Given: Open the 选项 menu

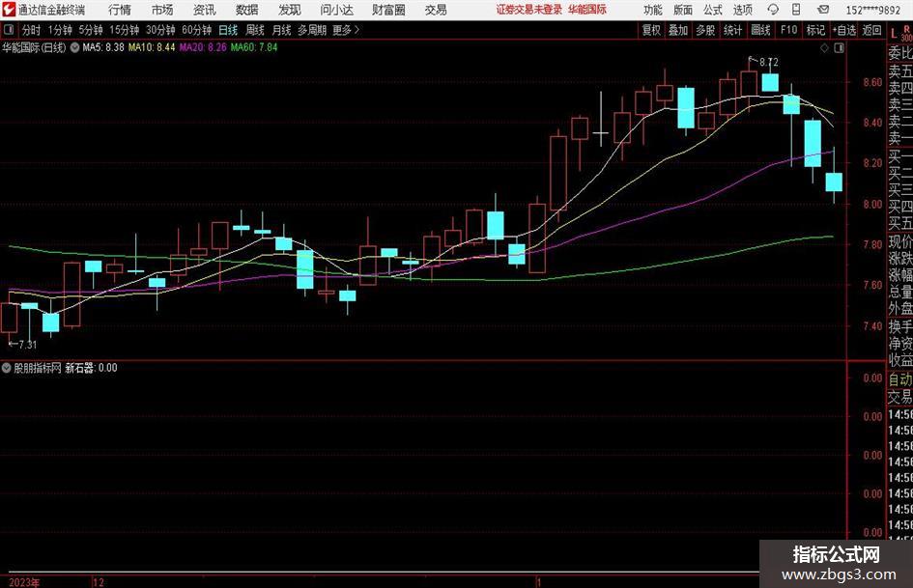Looking at the screenshot, I should (742, 10).
